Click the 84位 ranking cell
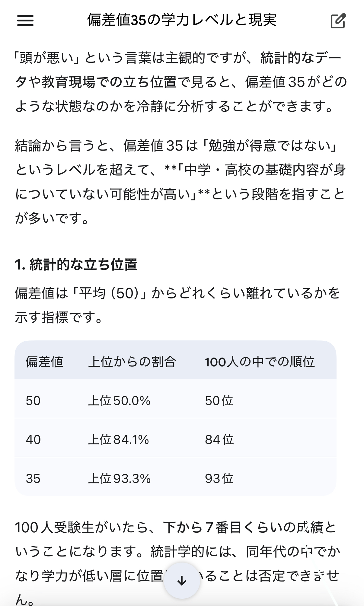The image size is (364, 606). (219, 440)
